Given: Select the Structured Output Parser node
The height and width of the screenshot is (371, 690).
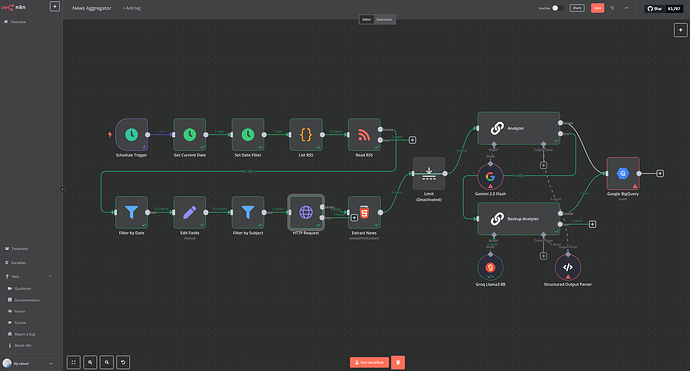Looking at the screenshot, I should [x=568, y=268].
